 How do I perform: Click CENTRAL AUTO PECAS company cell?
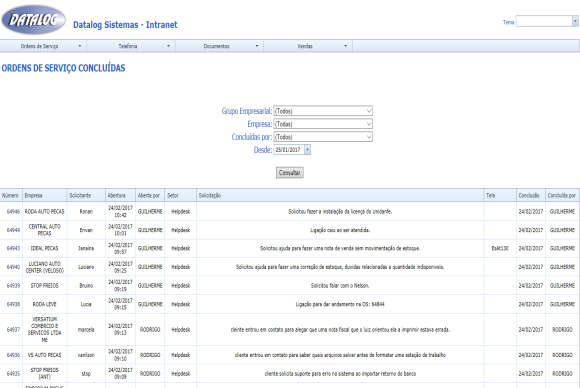pos(44,230)
